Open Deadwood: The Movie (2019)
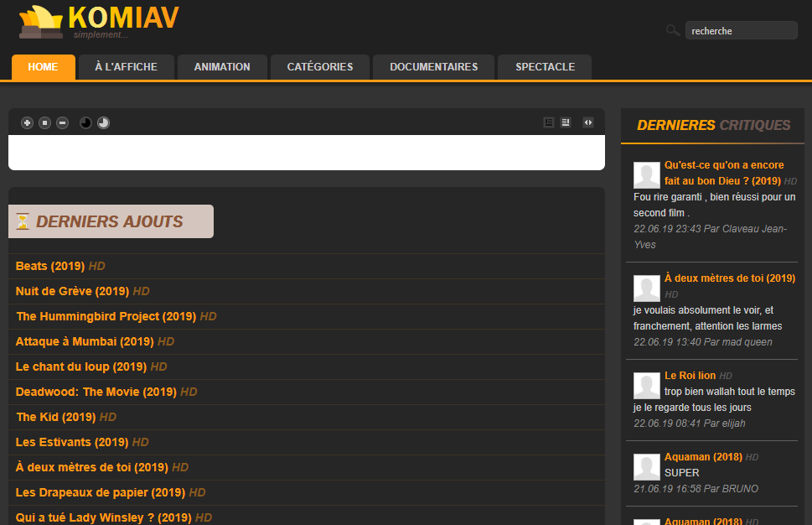Screen dimensions: 812x525 [96, 392]
